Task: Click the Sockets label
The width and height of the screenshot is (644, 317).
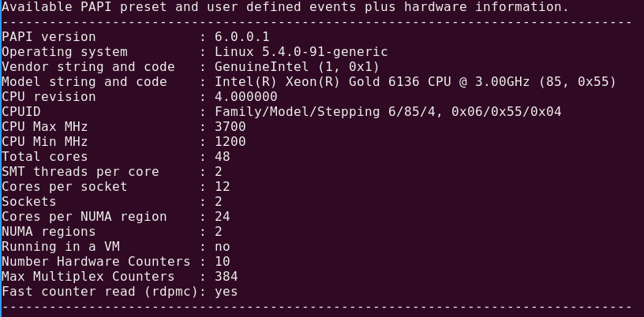Action: (29, 202)
